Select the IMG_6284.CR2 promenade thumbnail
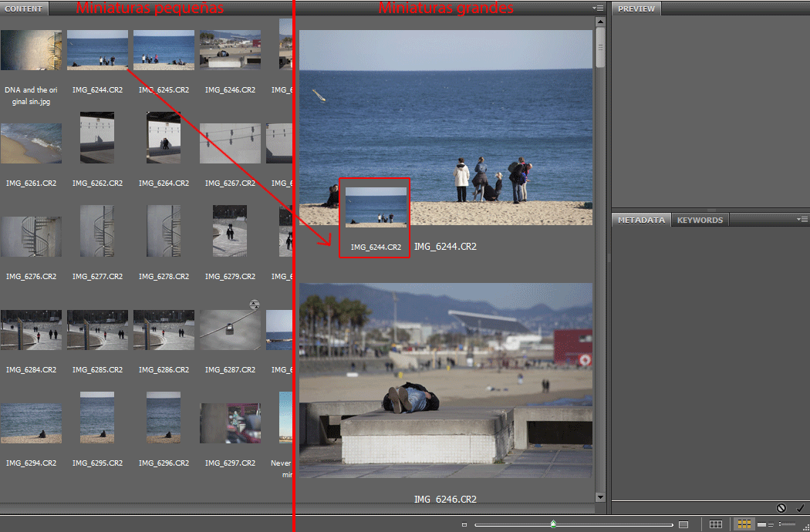This screenshot has height=532, width=810. point(31,330)
